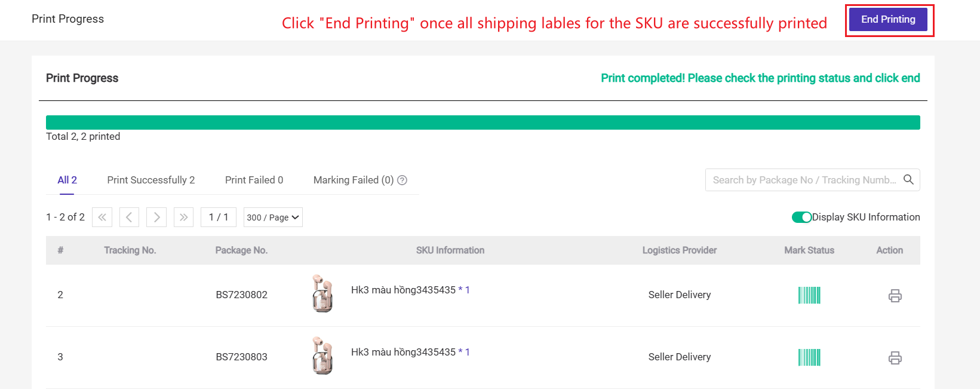Click the barcode mark status for BS7230802
The image size is (980, 389).
pyautogui.click(x=809, y=295)
